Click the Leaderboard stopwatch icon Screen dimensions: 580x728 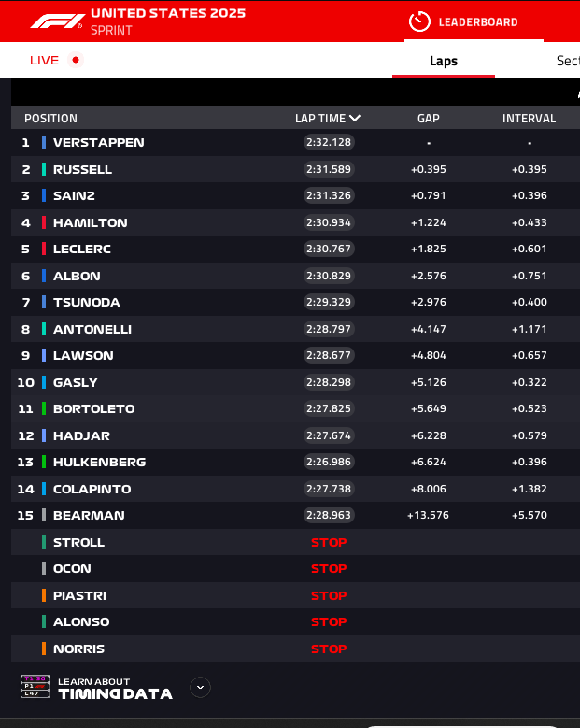click(420, 21)
